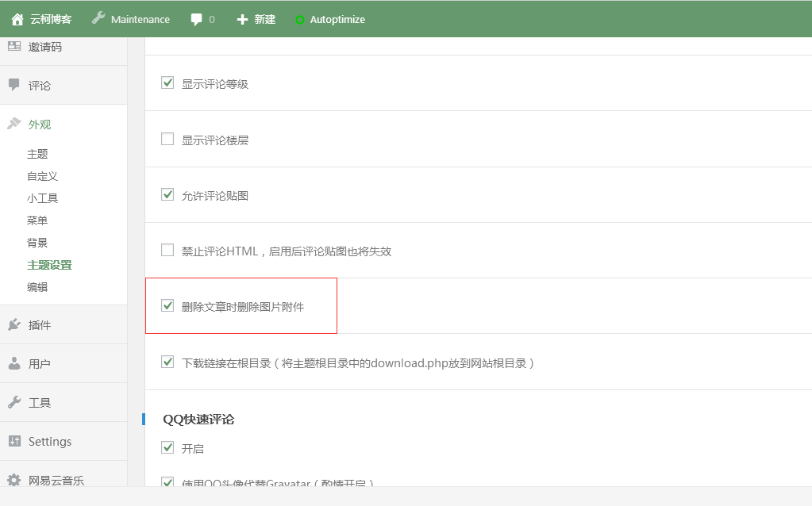Open the 主题 submenu item
The height and width of the screenshot is (506, 812).
(x=37, y=154)
